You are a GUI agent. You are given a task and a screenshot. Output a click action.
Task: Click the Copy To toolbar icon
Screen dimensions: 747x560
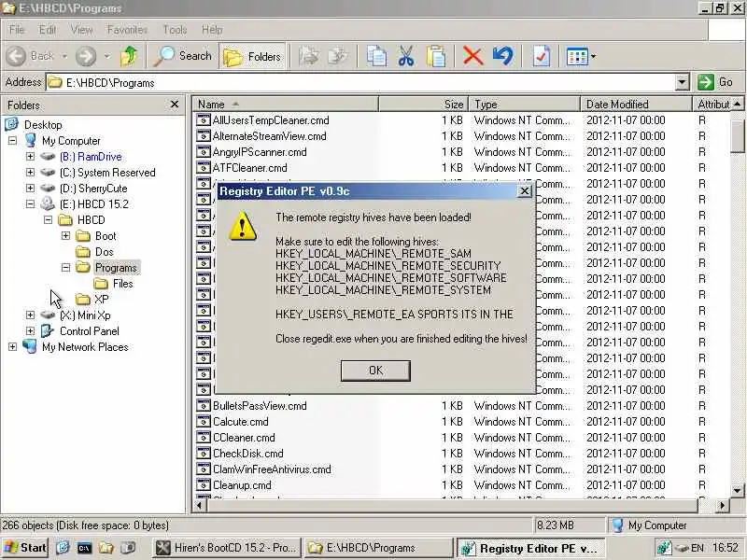[x=338, y=56]
